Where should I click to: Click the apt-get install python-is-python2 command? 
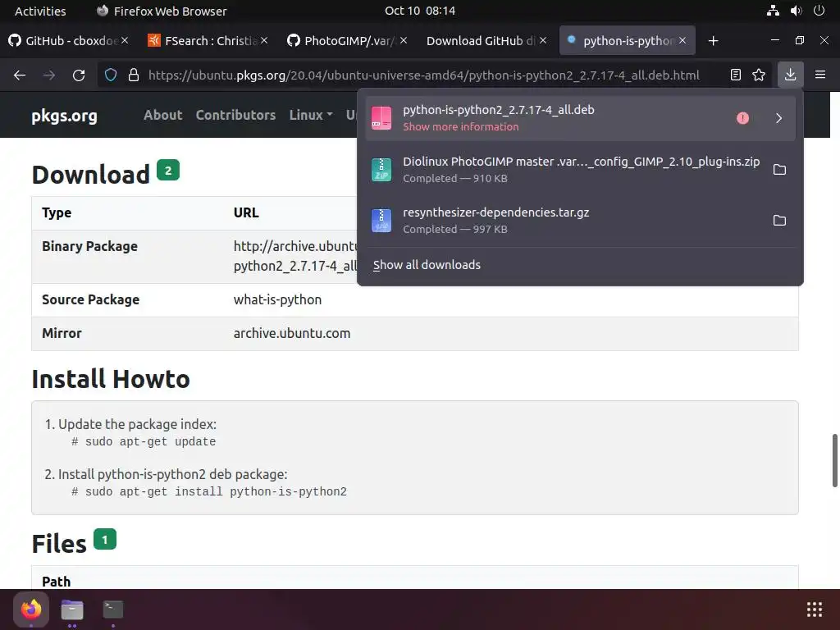(216, 492)
